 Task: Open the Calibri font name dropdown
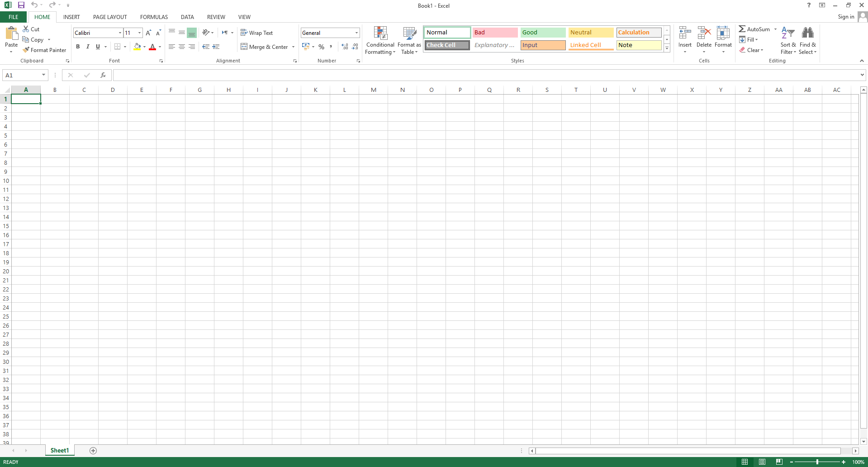(120, 33)
